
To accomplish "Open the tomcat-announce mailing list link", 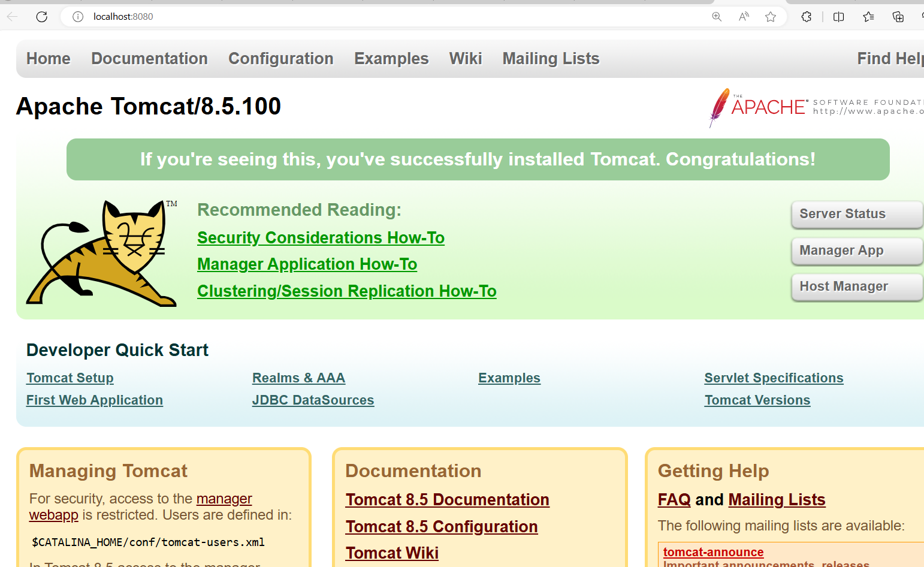I will point(713,552).
